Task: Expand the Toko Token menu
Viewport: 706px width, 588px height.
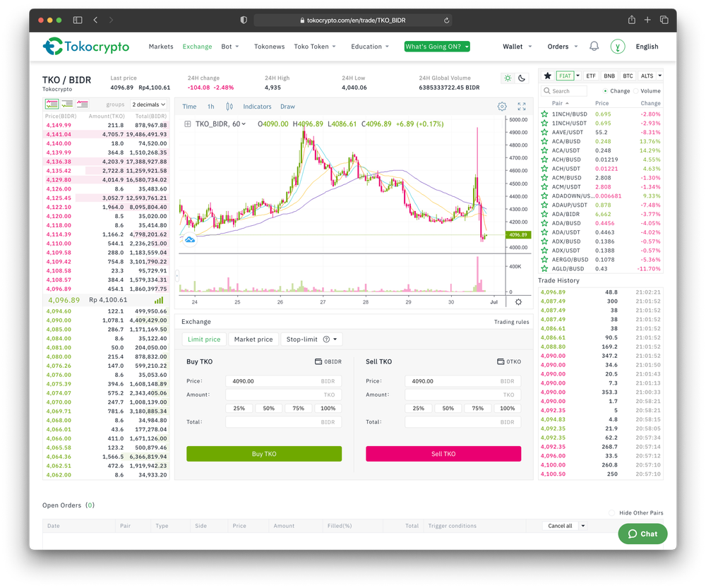Action: pos(315,47)
